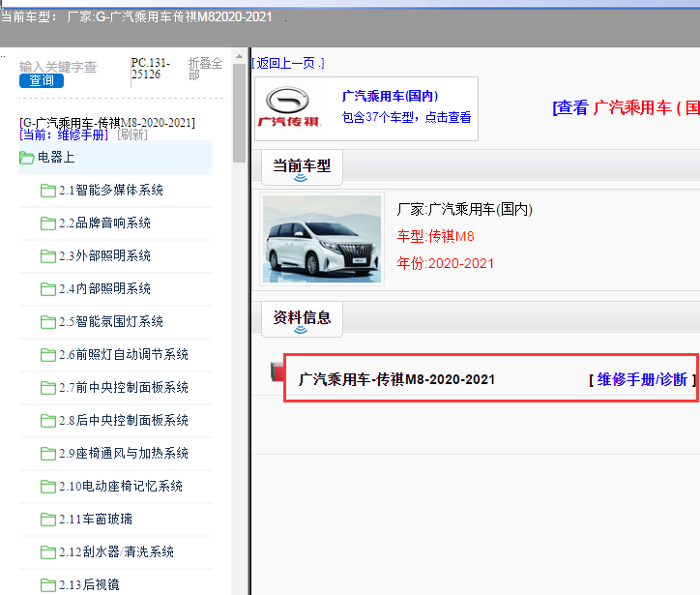Collapse the 电器上 open folder icon
This screenshot has width=700, height=595.
point(27,158)
